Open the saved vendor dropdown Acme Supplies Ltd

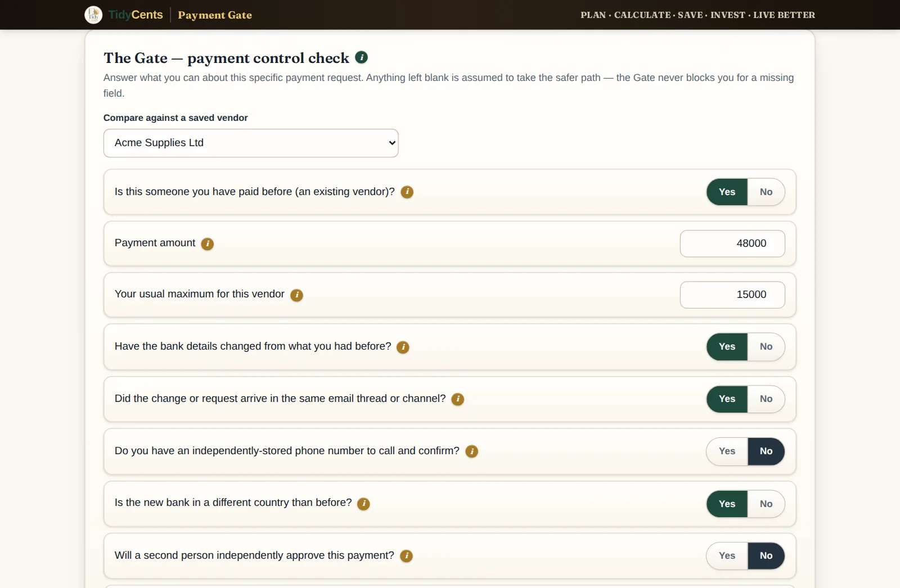coord(251,143)
